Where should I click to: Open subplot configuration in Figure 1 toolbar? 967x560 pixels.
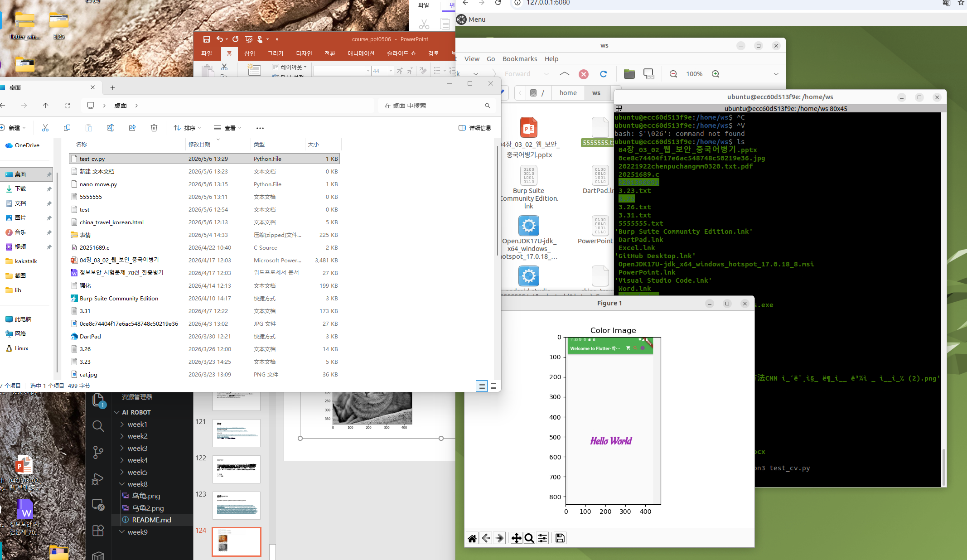(542, 538)
